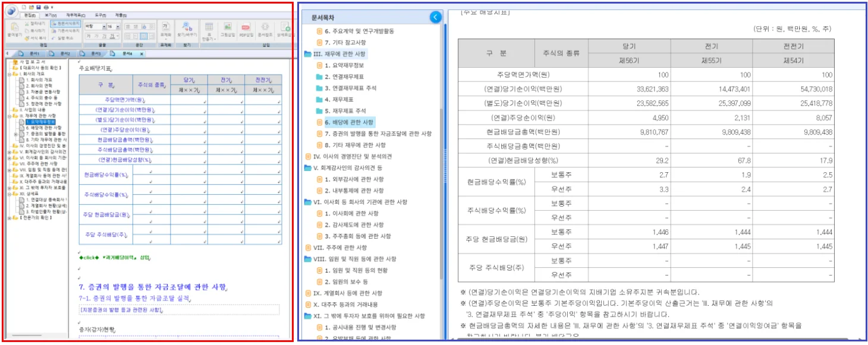Click the 복사하기 copy tool
Screen dimensions: 868x345
(35, 31)
